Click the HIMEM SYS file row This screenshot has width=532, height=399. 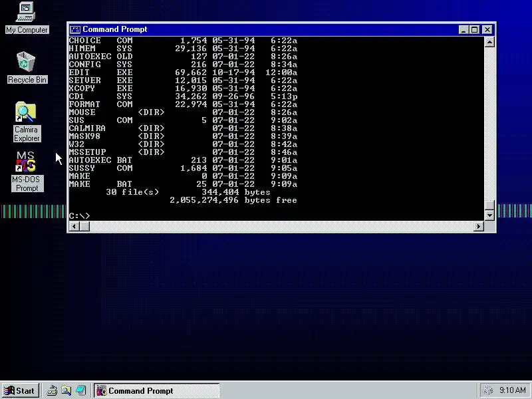click(x=183, y=49)
